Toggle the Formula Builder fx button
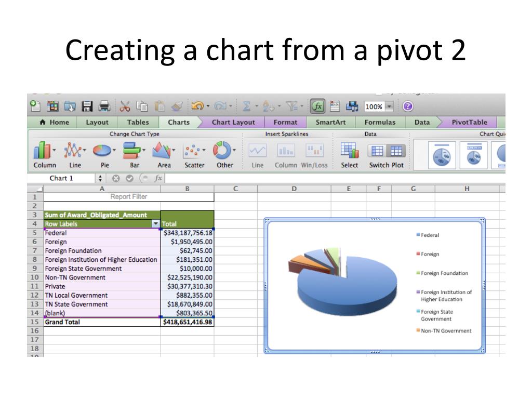 (318, 107)
